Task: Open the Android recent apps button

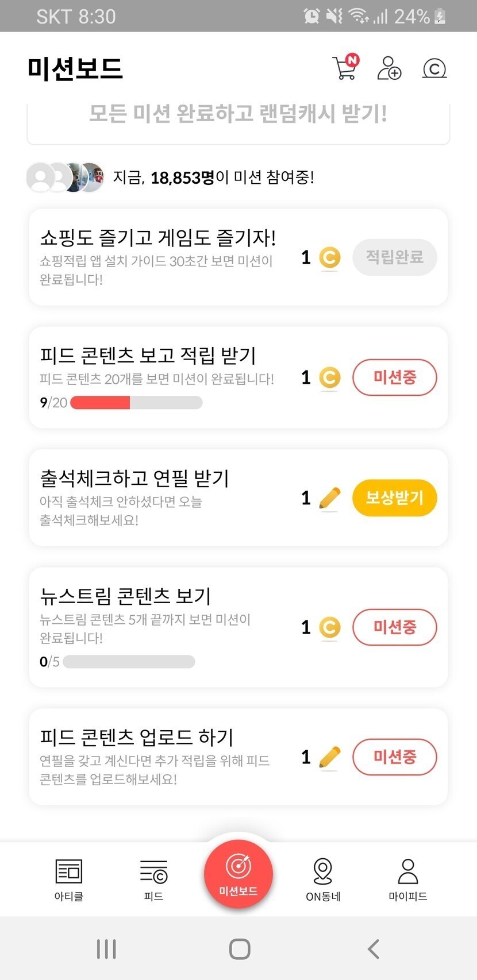Action: [x=106, y=948]
